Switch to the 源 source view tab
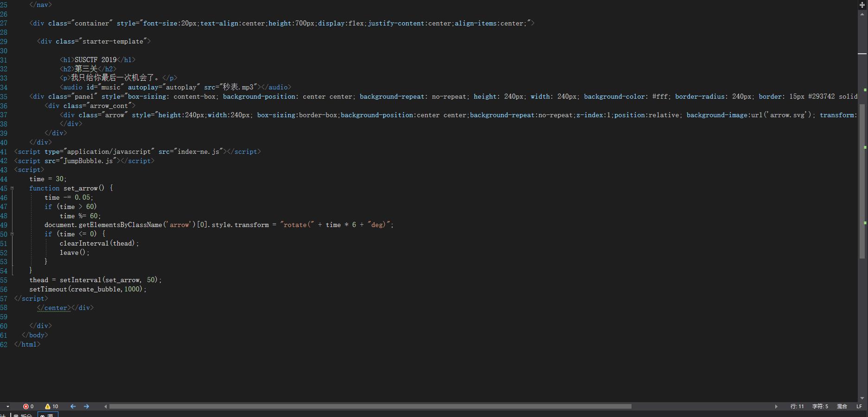 click(47, 415)
